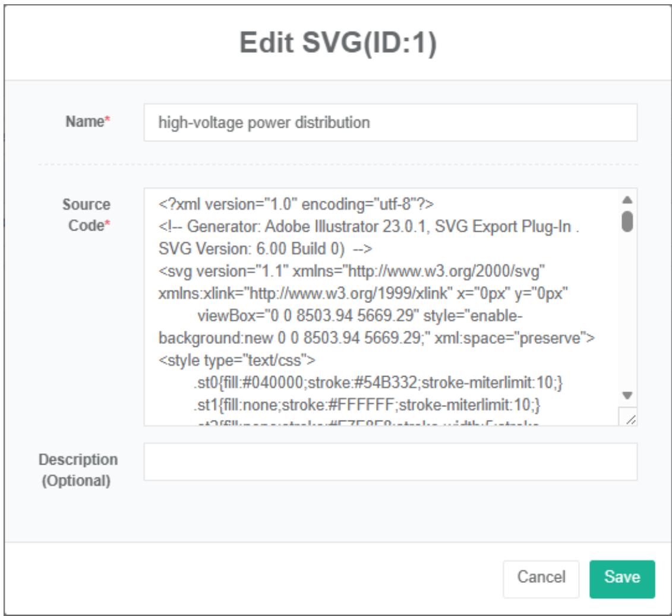672x616 pixels.
Task: Grab the Source Code scrollbar thumb
Action: click(x=626, y=221)
